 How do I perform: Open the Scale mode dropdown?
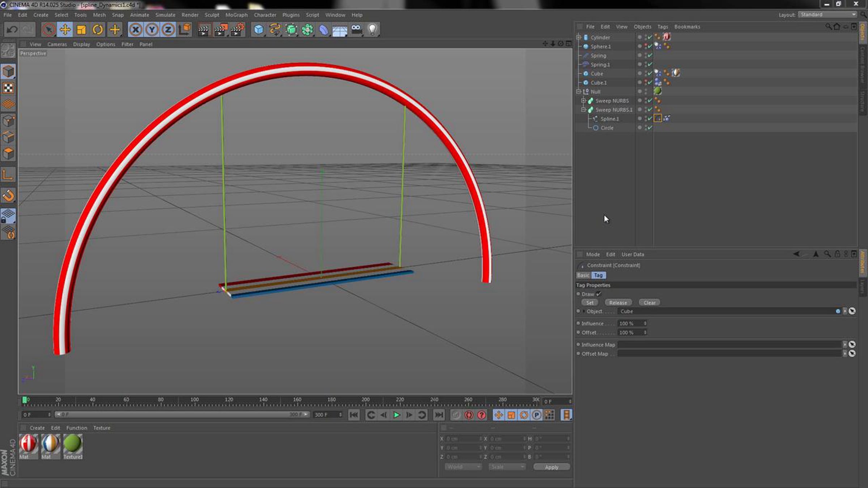tap(507, 467)
